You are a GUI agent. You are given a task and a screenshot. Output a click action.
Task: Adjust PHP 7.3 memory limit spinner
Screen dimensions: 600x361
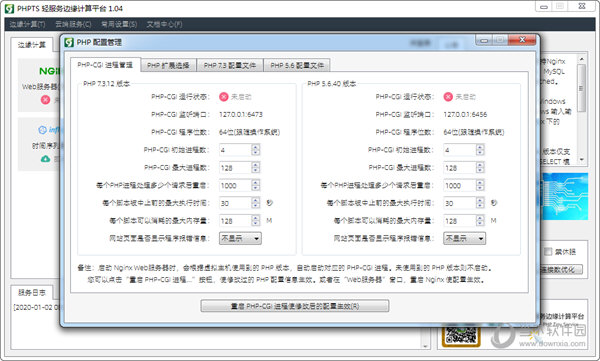256,221
